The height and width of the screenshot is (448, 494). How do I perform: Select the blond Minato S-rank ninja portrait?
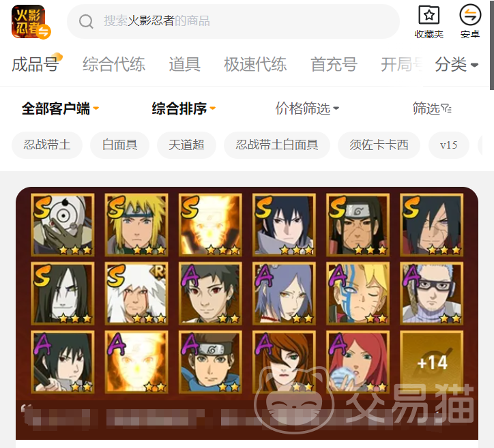[x=136, y=225]
